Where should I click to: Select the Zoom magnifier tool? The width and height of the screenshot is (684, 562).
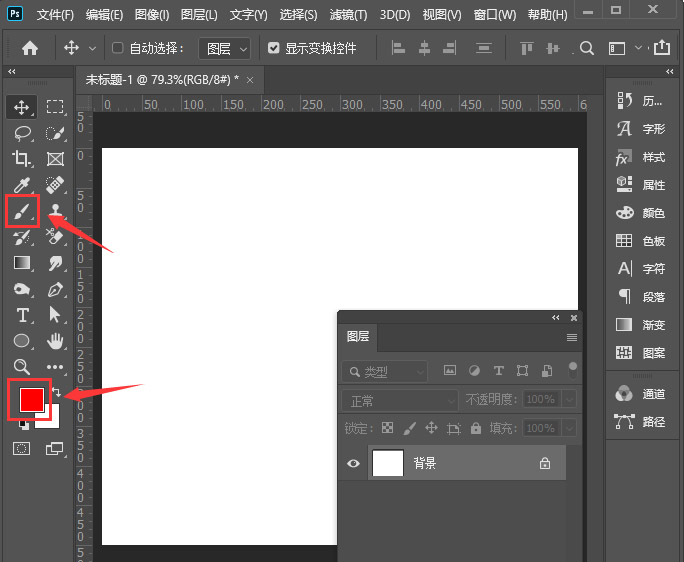21,367
